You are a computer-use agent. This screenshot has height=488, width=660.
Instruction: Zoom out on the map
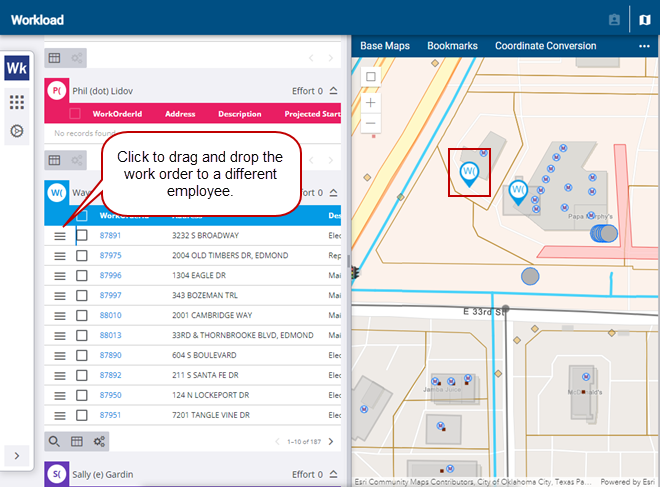click(371, 123)
